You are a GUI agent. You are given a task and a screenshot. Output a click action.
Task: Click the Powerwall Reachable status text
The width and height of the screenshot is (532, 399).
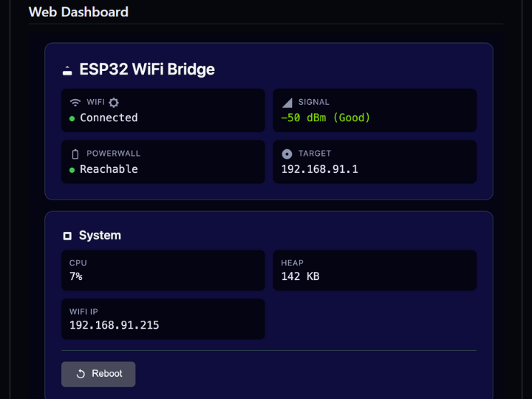[109, 169]
